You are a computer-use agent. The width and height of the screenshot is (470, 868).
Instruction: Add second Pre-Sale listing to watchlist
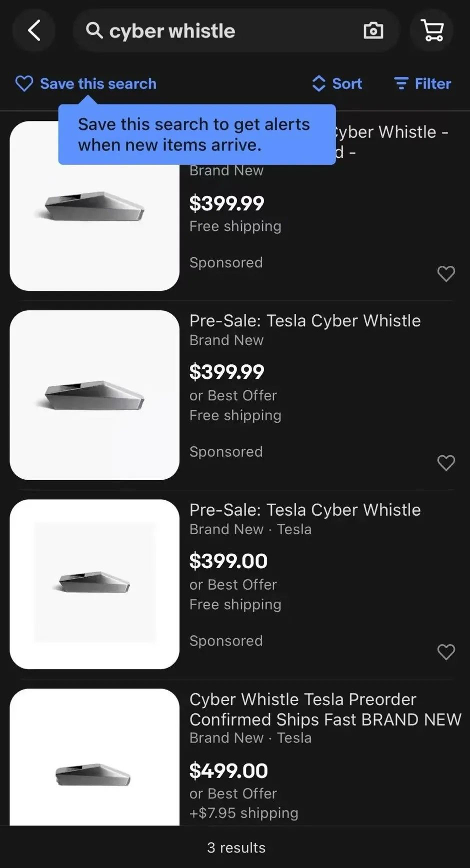445,463
